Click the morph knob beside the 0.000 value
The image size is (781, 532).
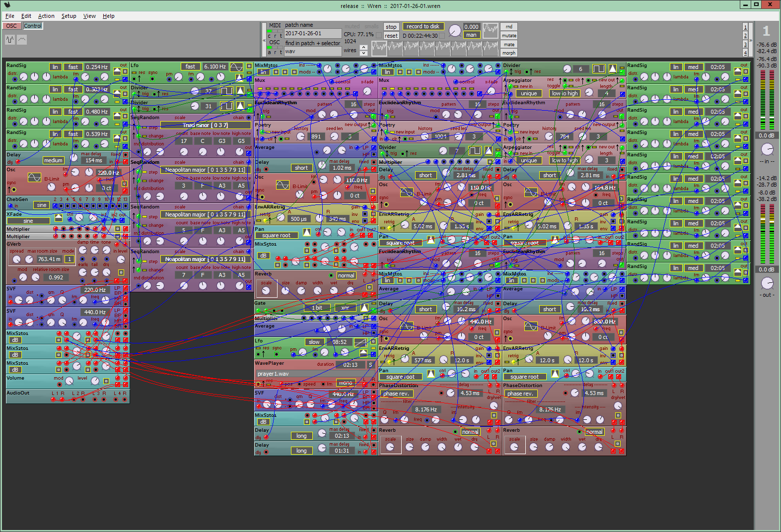point(455,31)
